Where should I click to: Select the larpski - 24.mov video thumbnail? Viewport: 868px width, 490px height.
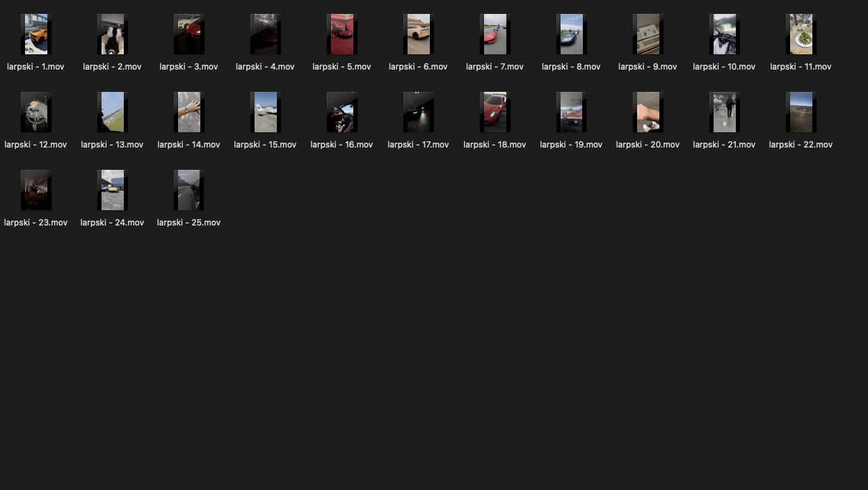(x=112, y=190)
